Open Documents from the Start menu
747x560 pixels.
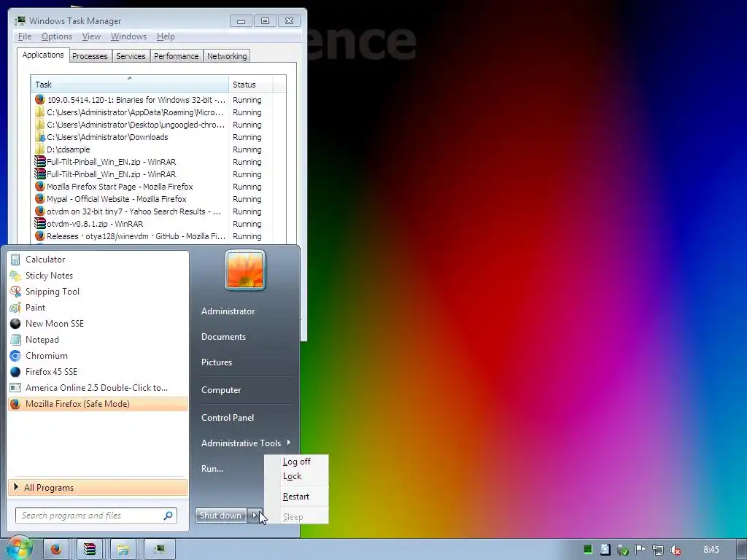(223, 337)
